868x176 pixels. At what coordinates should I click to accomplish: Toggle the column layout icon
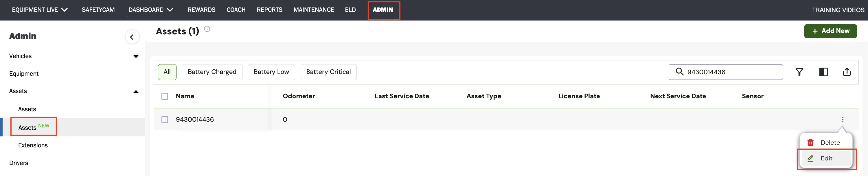pos(823,72)
